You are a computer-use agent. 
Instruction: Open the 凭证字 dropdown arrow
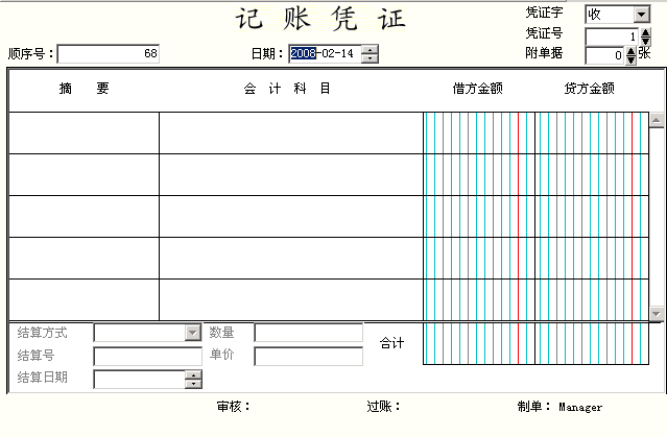pos(641,15)
